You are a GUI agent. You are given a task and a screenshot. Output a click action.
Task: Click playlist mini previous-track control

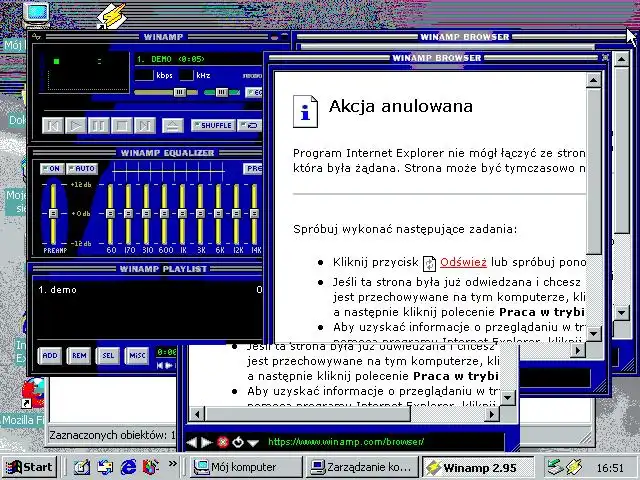point(160,365)
